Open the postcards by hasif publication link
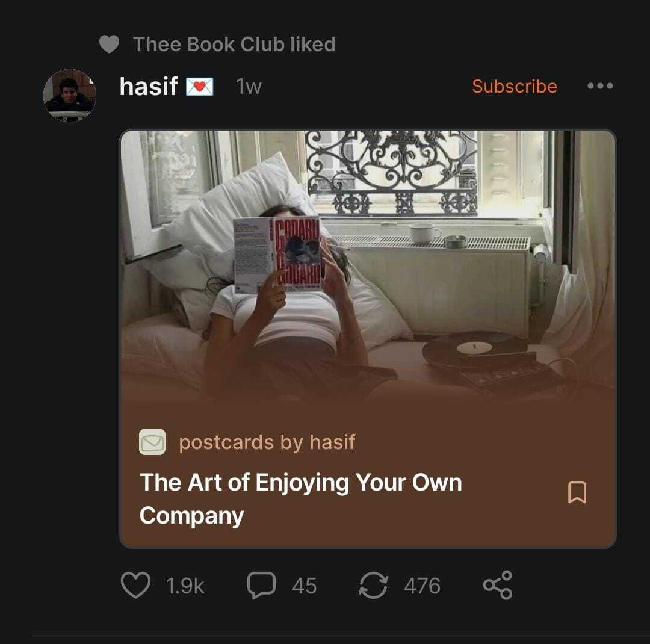 click(267, 442)
